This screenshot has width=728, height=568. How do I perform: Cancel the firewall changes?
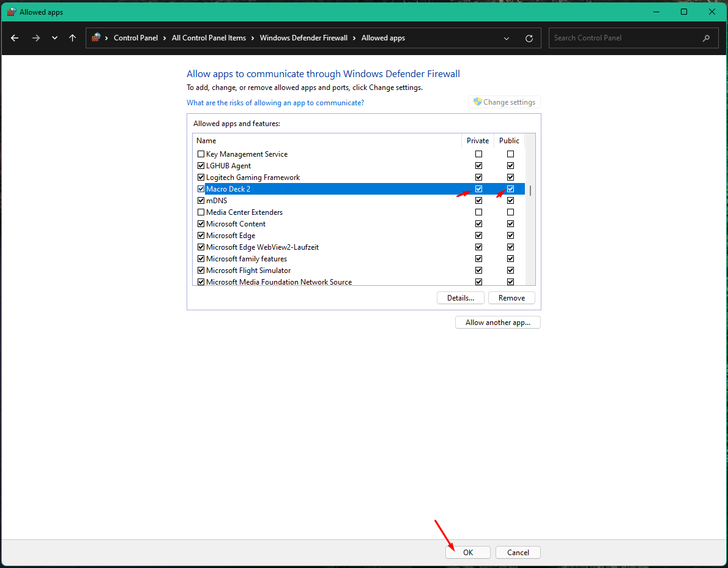[518, 553]
